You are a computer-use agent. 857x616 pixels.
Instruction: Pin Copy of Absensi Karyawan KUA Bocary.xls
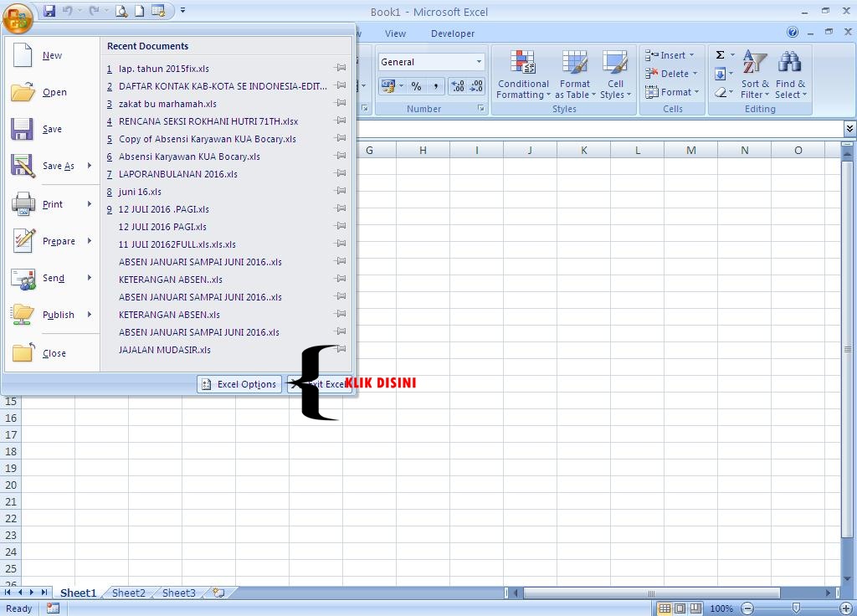(x=340, y=138)
